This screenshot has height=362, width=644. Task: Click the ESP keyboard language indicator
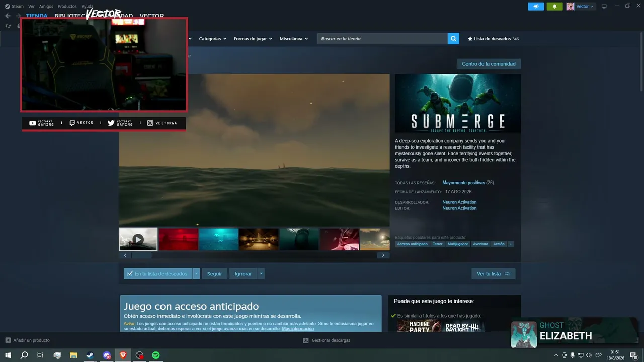click(598, 355)
